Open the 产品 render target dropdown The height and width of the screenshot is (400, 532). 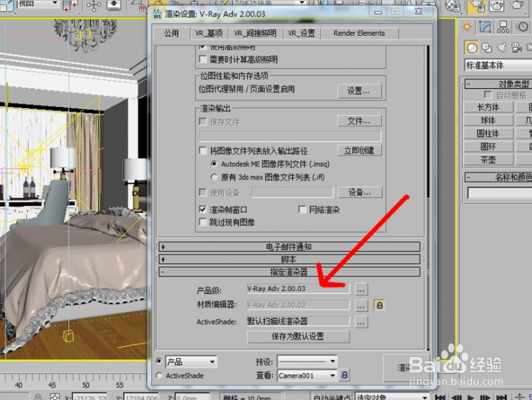point(191,362)
